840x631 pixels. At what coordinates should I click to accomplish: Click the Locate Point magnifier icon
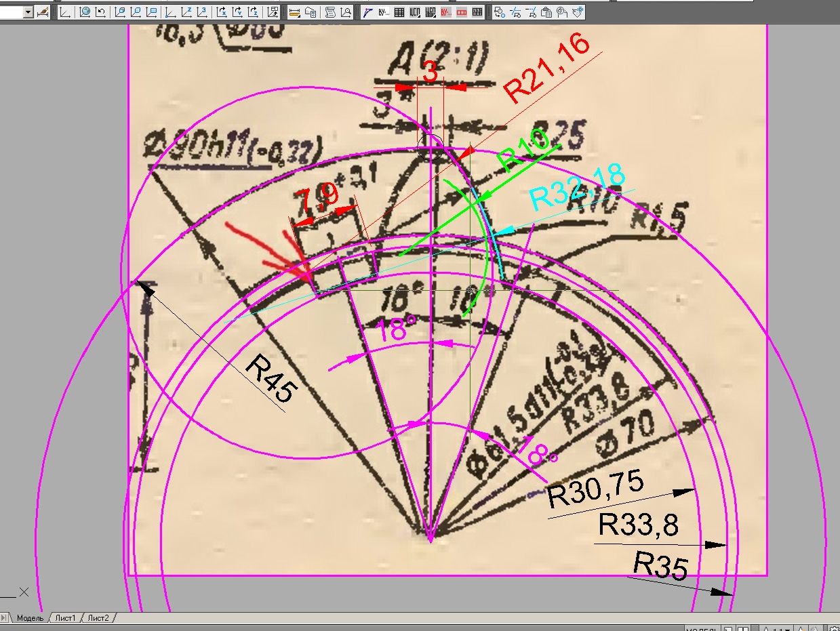(x=346, y=12)
